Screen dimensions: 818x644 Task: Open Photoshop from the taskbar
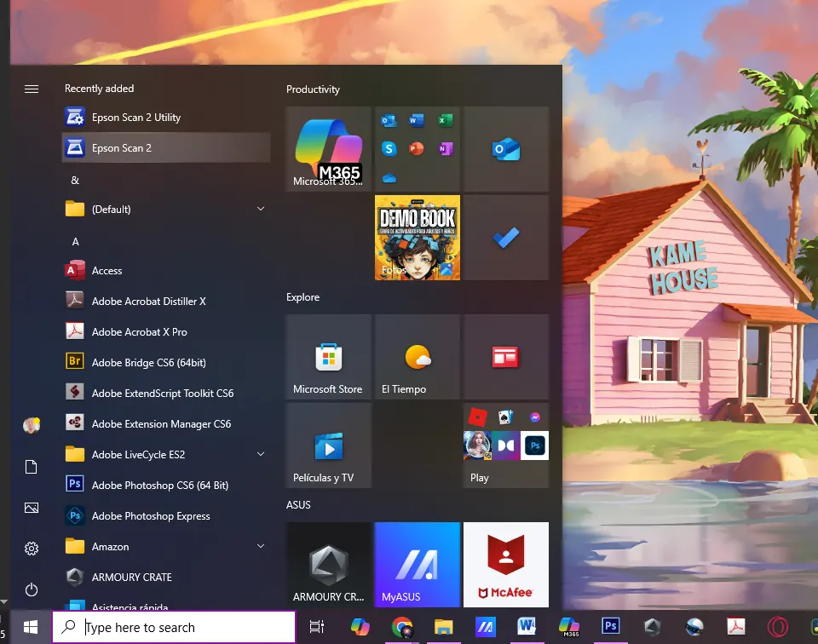coord(610,627)
